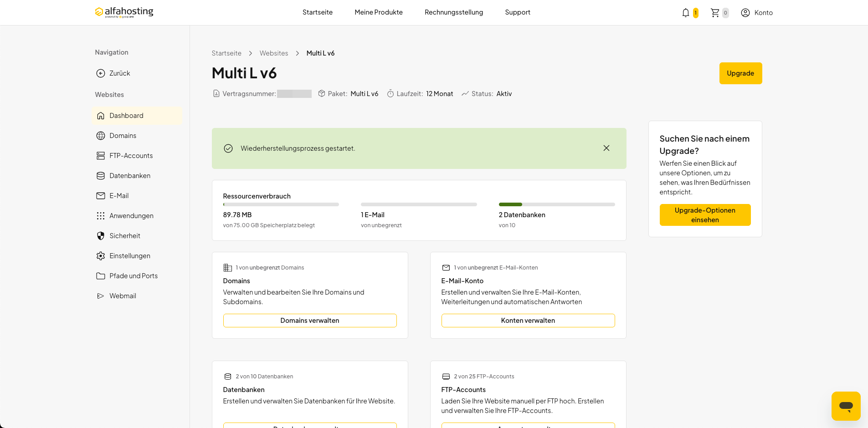Image resolution: width=868 pixels, height=428 pixels.
Task: Open Einstellungen via the gear icon
Action: click(x=101, y=256)
